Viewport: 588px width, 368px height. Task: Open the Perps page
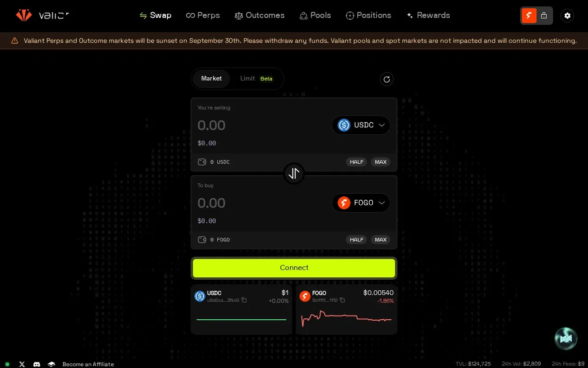[x=203, y=15]
